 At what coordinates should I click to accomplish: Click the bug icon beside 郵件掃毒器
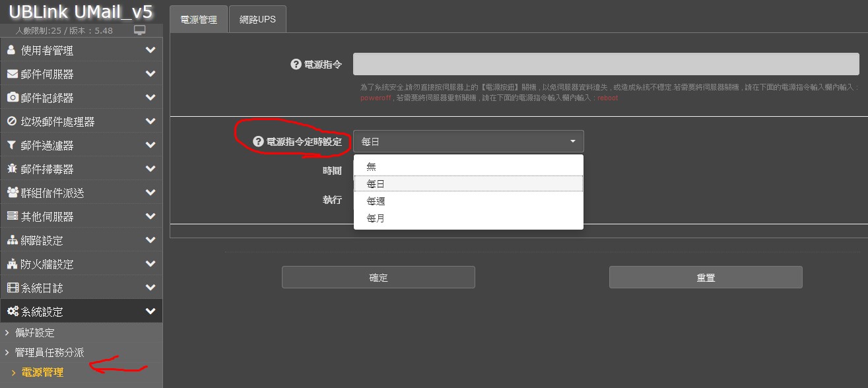(x=12, y=169)
